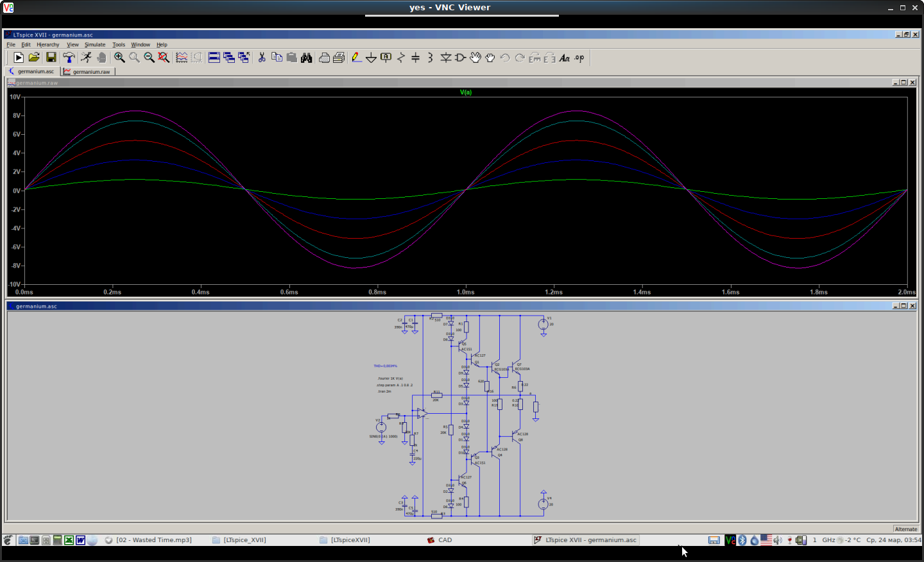Select the diode component tool
This screenshot has height=562, width=924.
(446, 58)
